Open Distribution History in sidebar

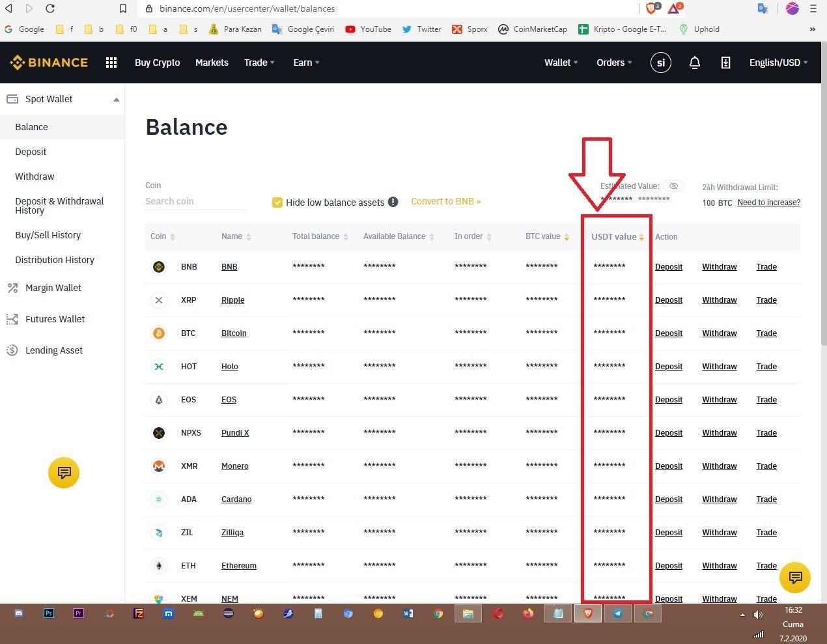point(55,260)
